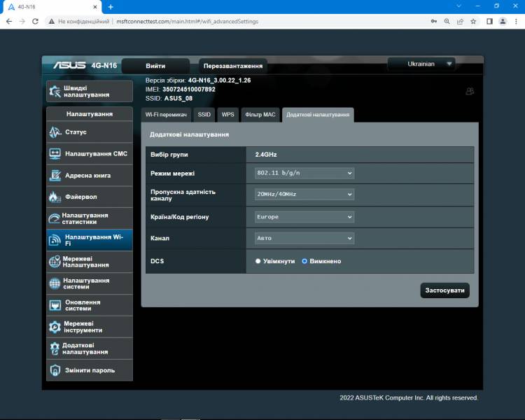Enable DCS with Увімкнути radio
Screen dimensions: 525x420
tap(258, 261)
